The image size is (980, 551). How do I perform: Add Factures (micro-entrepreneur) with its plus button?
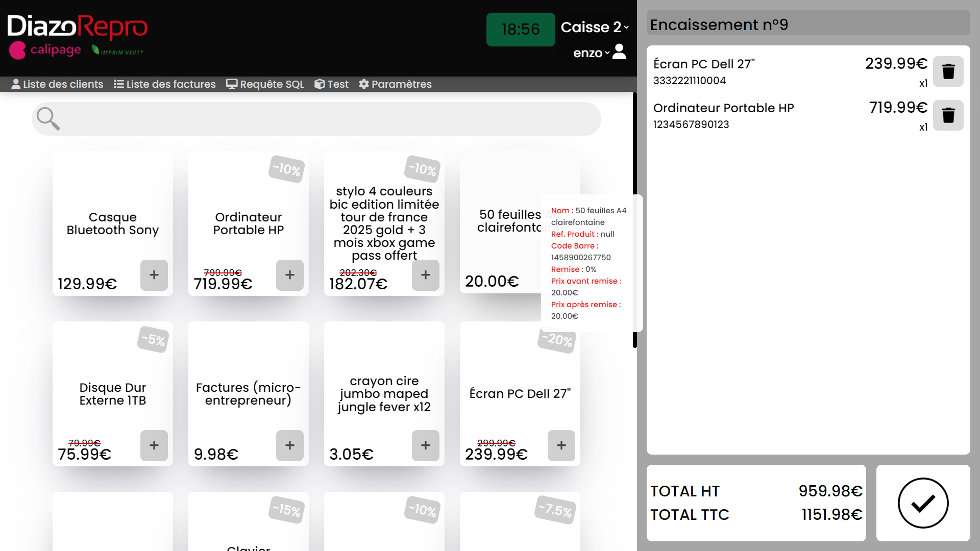click(289, 445)
